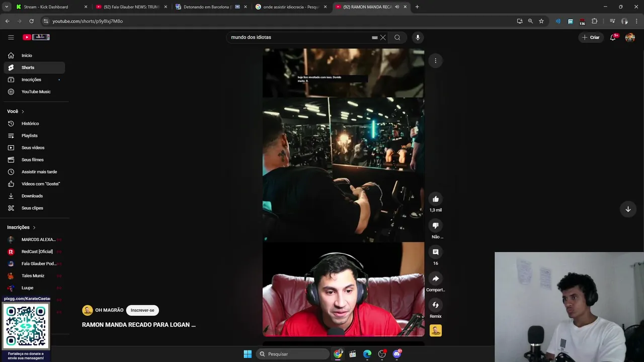Open RedCast [Oficial] channel
The width and height of the screenshot is (644, 362).
[34, 251]
